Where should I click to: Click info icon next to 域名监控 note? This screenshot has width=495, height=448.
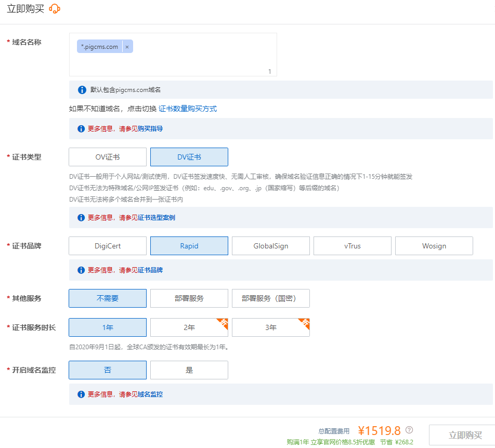81,394
